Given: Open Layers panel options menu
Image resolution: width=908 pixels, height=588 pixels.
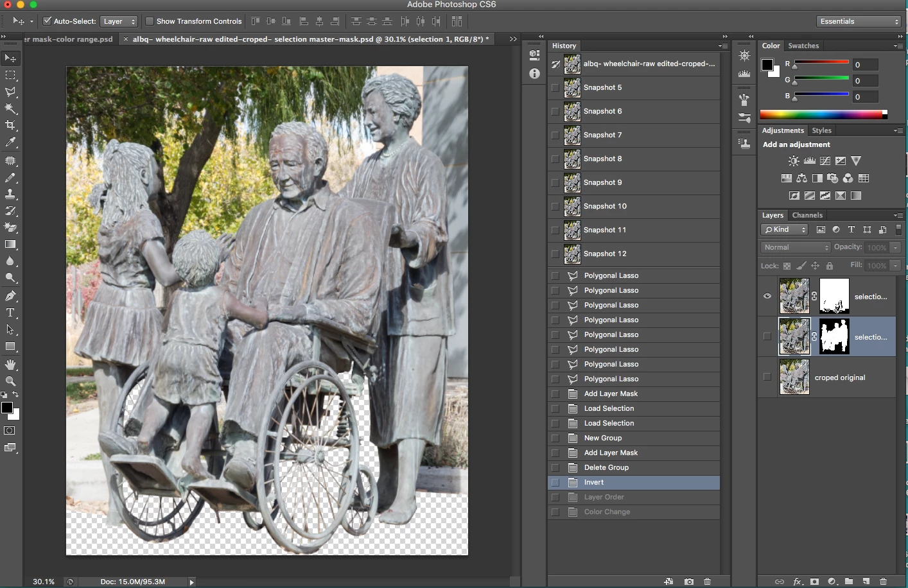Looking at the screenshot, I should pyautogui.click(x=898, y=215).
